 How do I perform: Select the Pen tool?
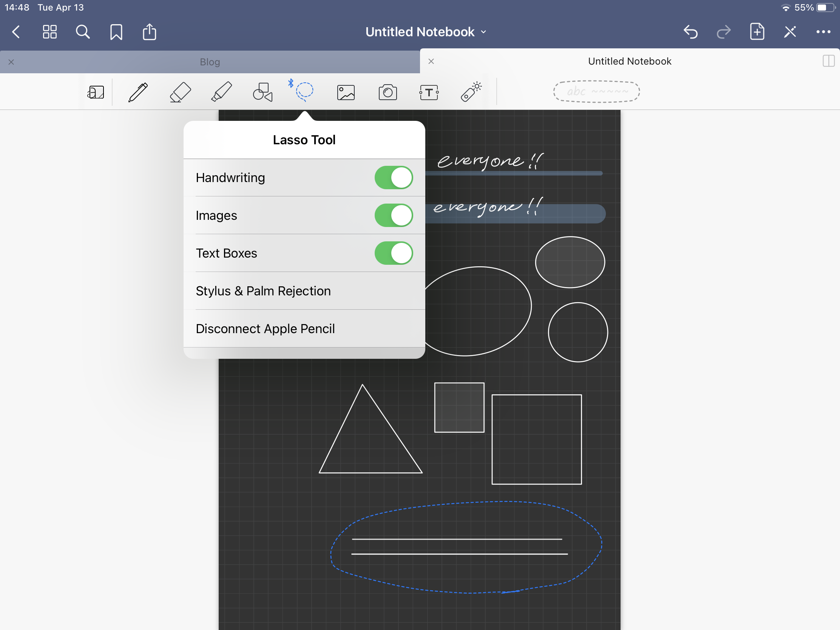[x=138, y=92]
